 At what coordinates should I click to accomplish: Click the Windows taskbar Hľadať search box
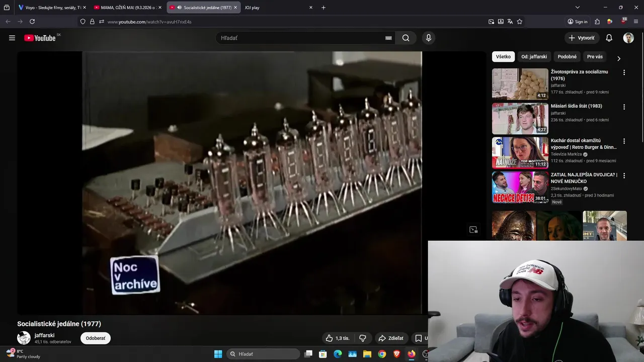pos(264,354)
